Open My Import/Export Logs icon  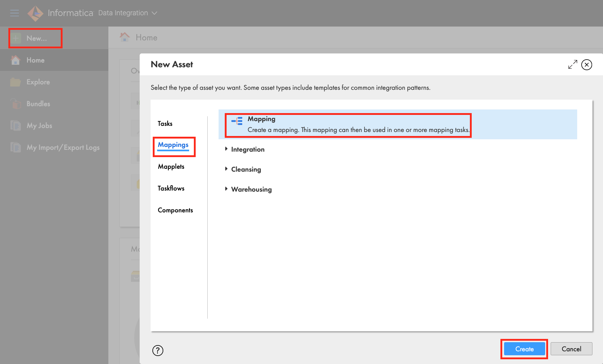[15, 148]
